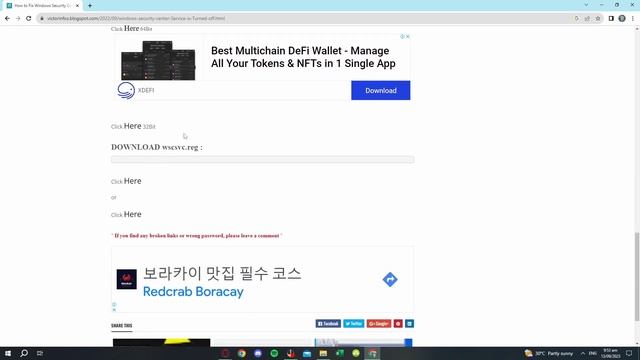Click the Redcrab logo thumbnail
The width and height of the screenshot is (640, 360).
click(127, 279)
